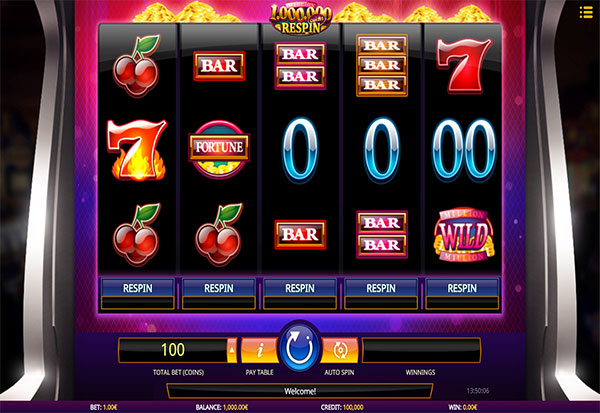Image resolution: width=600 pixels, height=413 pixels.
Task: Respin the fifth reel
Action: (x=462, y=288)
